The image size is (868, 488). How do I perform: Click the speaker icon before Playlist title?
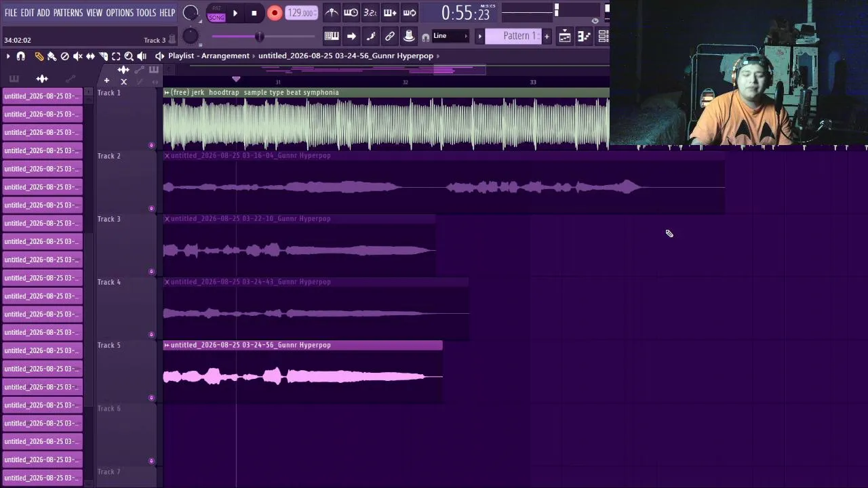[159, 56]
